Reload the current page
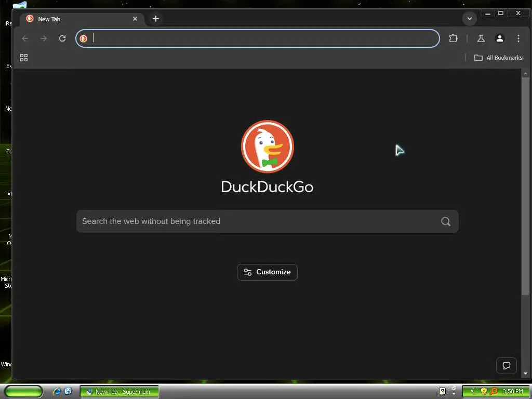The height and width of the screenshot is (399, 532). tap(62, 38)
